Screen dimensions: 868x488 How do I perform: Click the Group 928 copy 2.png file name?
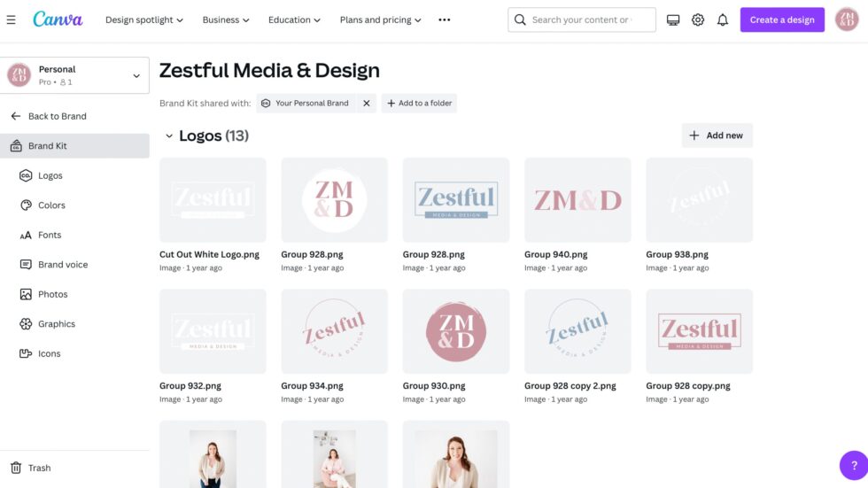point(570,385)
